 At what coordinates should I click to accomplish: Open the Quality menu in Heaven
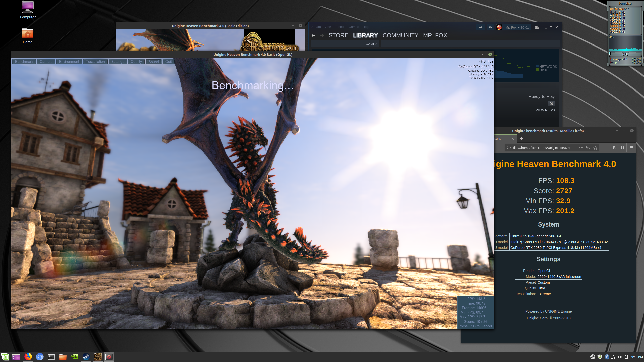pos(136,62)
